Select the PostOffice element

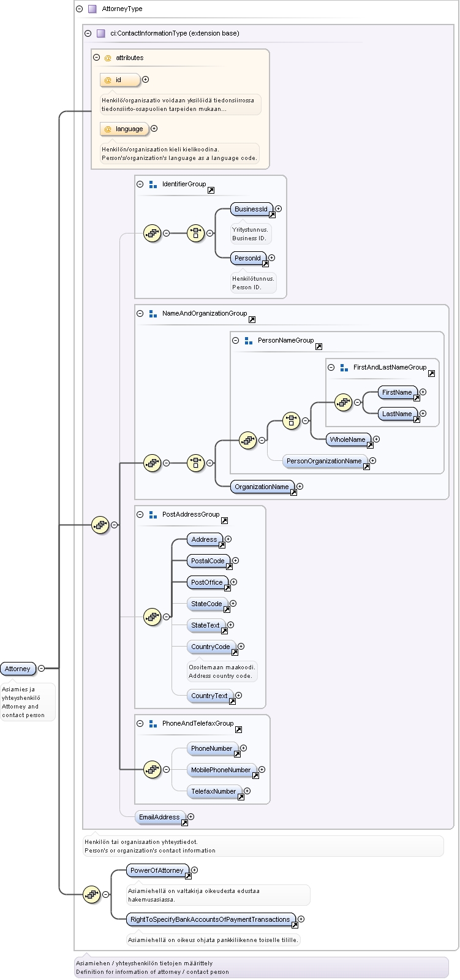coord(207,582)
